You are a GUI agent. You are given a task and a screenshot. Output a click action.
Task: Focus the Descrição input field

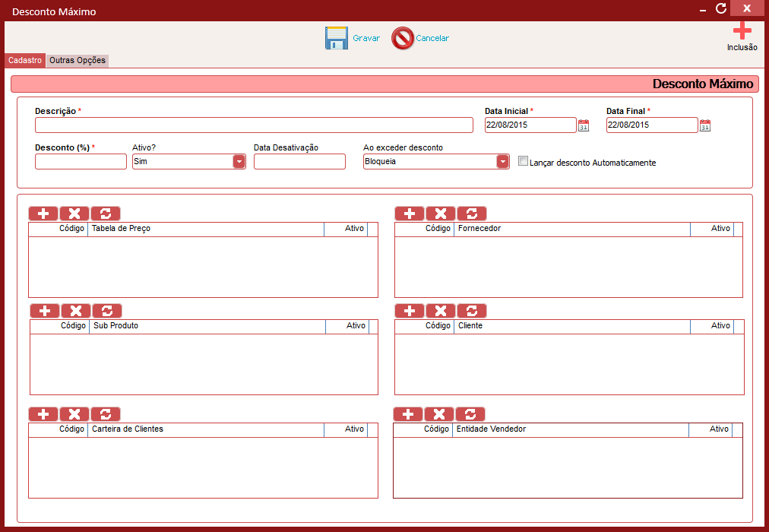(254, 125)
